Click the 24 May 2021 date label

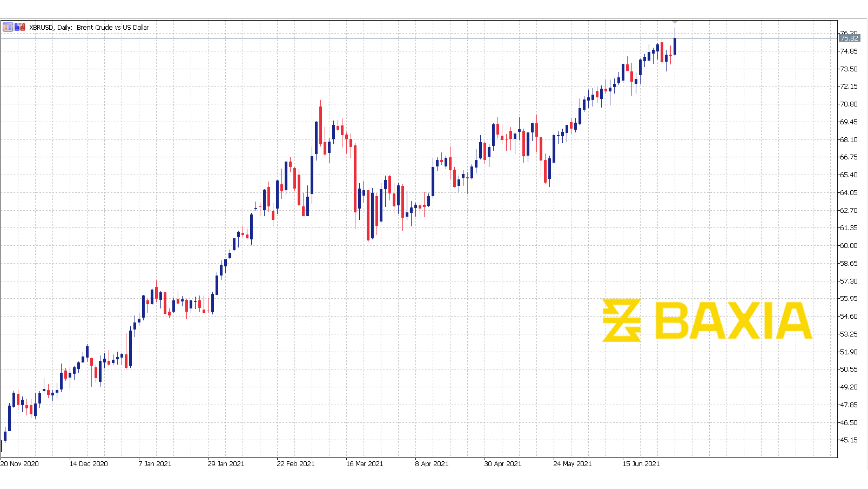(x=572, y=464)
